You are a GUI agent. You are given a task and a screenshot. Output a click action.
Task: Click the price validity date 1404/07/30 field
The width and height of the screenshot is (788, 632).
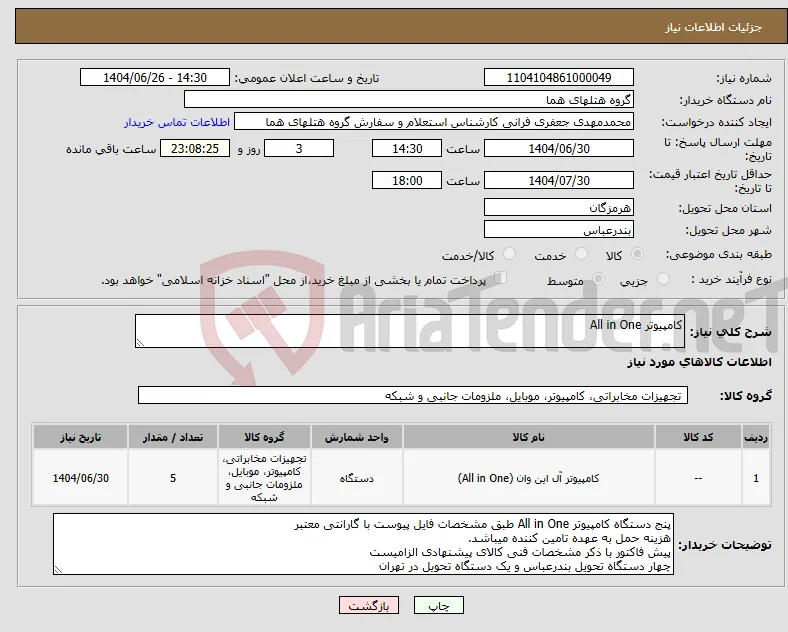tap(559, 180)
